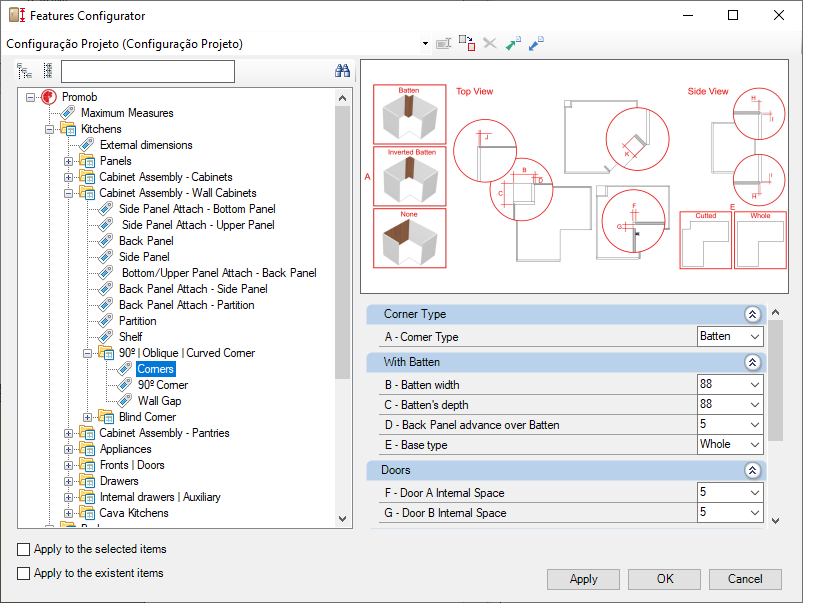
Task: Select Back Panel Attach - Partition item
Action: click(x=186, y=305)
